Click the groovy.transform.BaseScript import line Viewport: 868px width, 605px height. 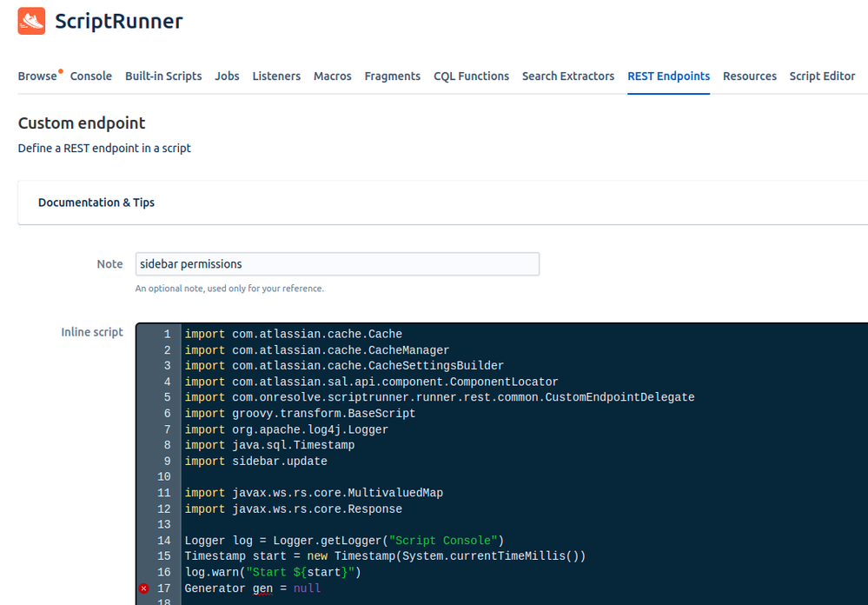coord(300,413)
